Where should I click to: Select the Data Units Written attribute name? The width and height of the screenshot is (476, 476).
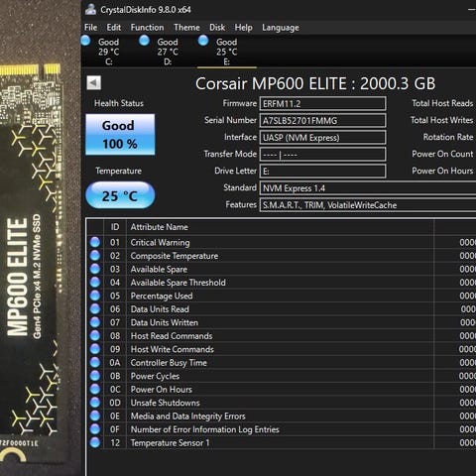click(165, 322)
